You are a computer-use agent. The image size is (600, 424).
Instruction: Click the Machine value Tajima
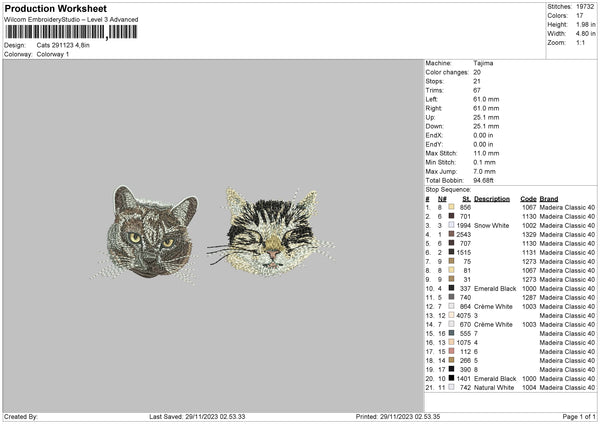pyautogui.click(x=483, y=63)
